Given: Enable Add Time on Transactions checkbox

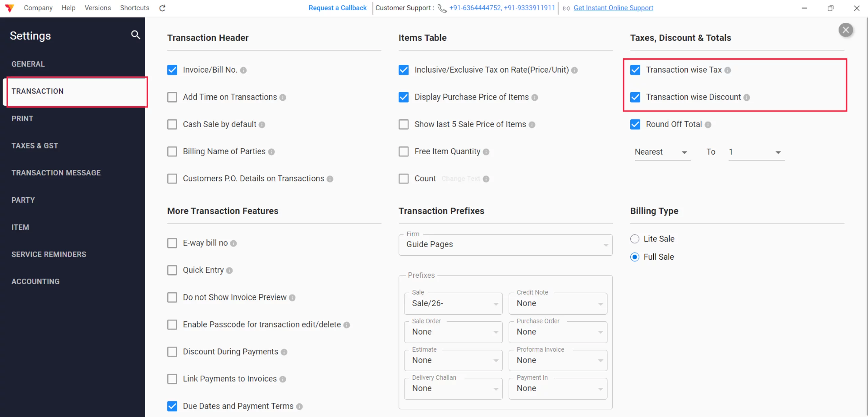Looking at the screenshot, I should (172, 97).
